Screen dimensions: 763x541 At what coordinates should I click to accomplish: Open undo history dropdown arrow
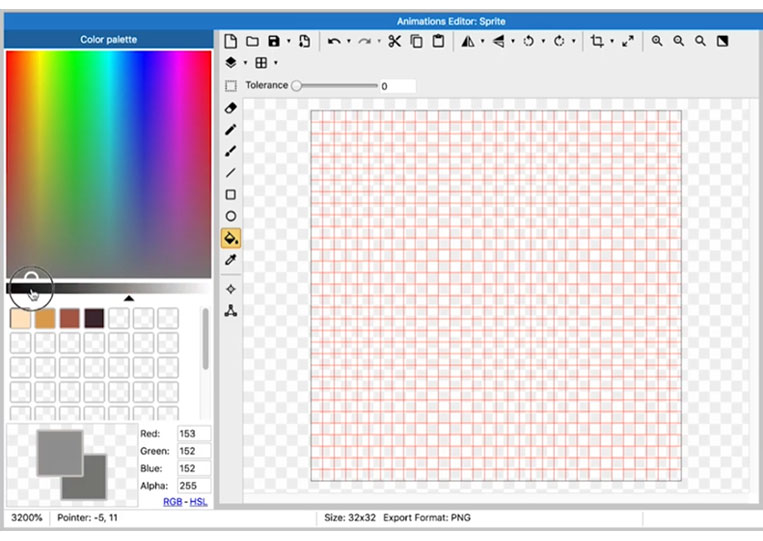click(349, 41)
